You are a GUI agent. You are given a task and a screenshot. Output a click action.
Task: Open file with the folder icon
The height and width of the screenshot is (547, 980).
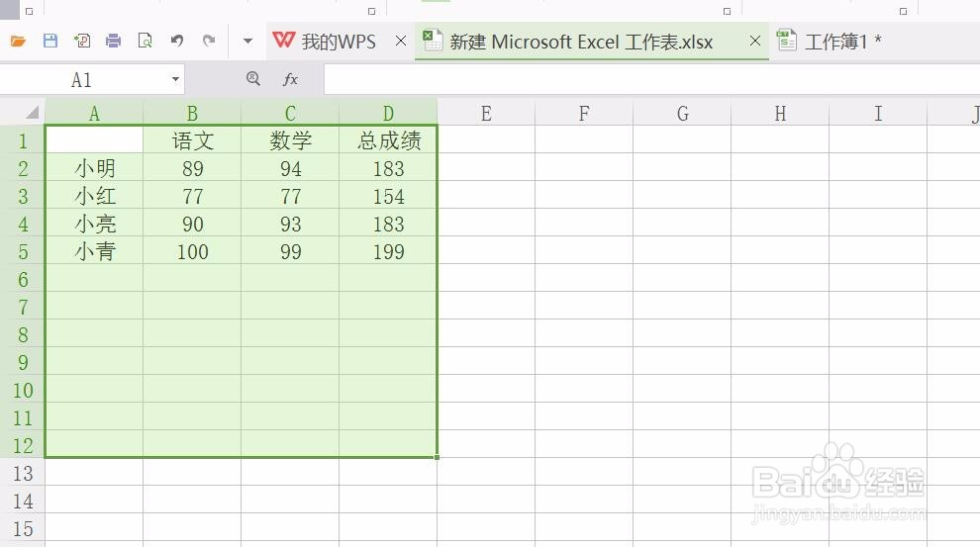(18, 42)
